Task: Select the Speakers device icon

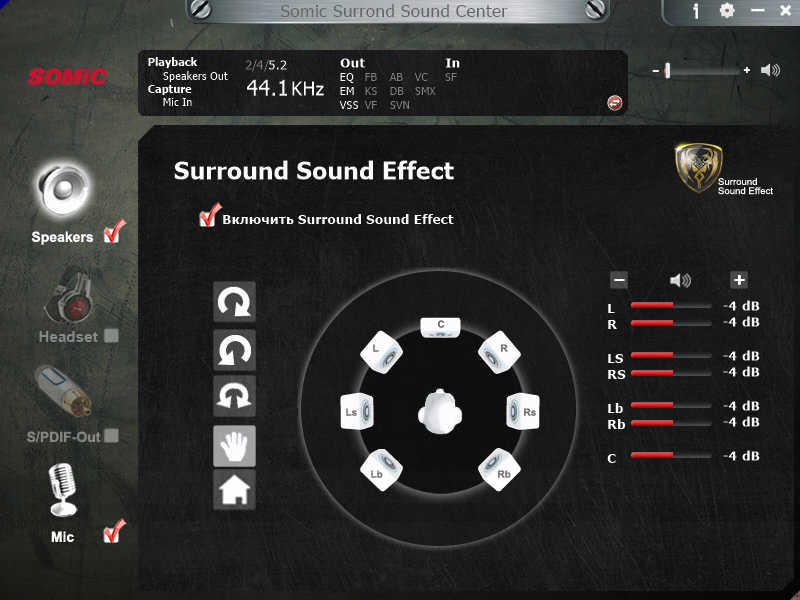Action: pyautogui.click(x=63, y=189)
